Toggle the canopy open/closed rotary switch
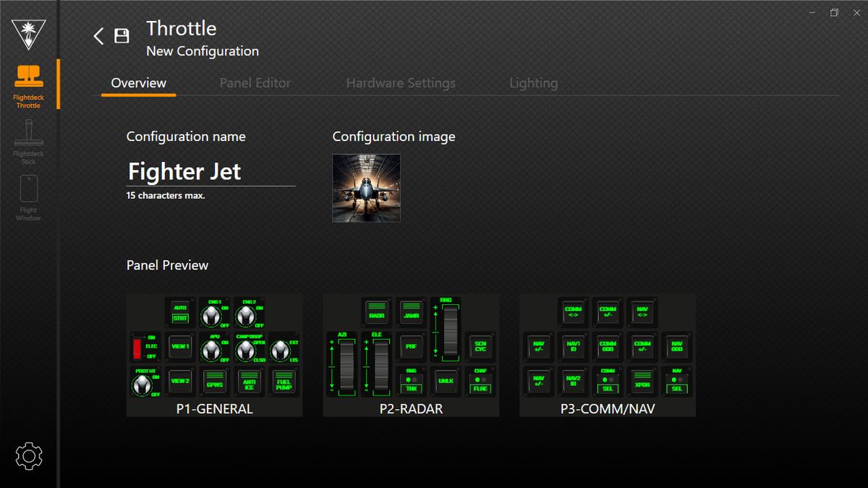The image size is (868, 488). pyautogui.click(x=250, y=348)
